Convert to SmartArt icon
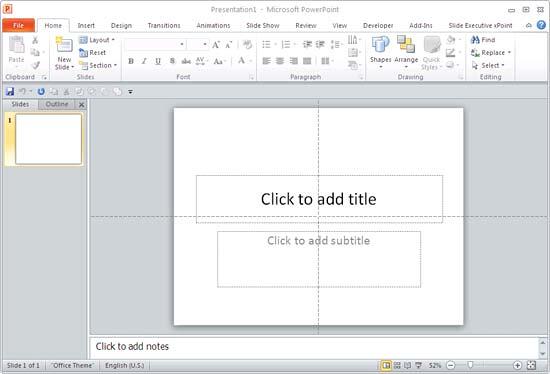550x374 pixels. click(x=354, y=65)
